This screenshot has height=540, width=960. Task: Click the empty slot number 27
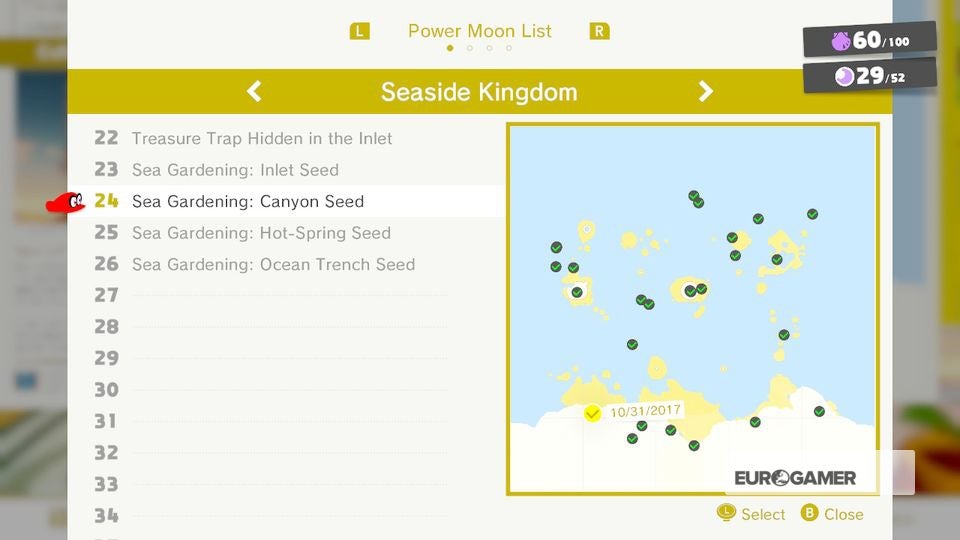(107, 296)
